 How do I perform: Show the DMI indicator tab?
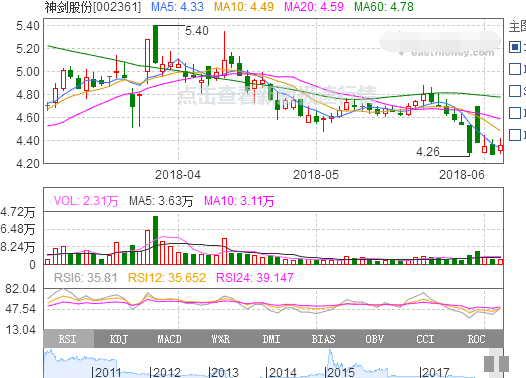pos(271,339)
